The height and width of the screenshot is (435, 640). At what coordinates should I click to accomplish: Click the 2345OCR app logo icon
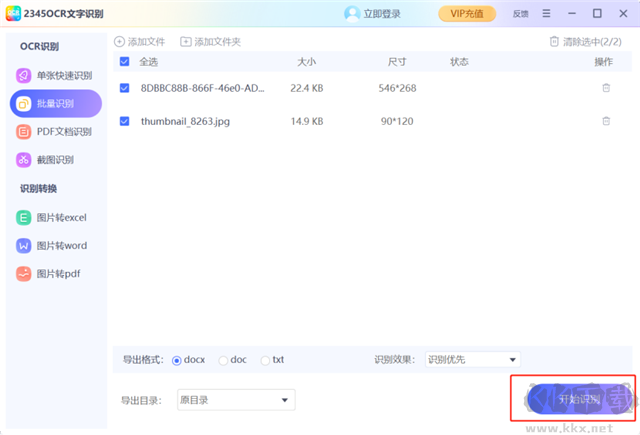pos(13,13)
